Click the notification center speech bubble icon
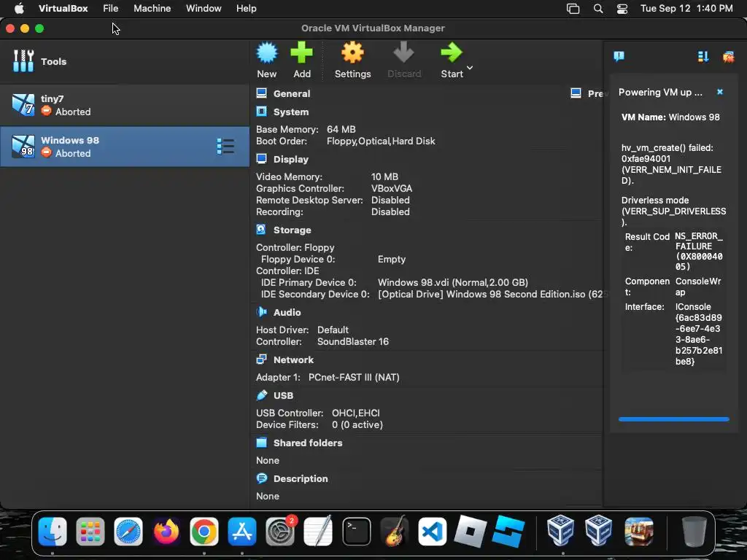The height and width of the screenshot is (560, 747). pyautogui.click(x=619, y=57)
